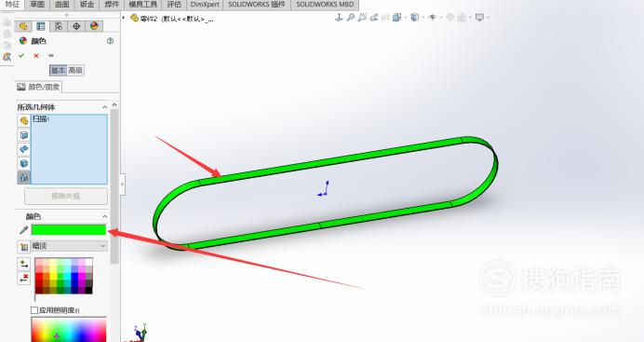The height and width of the screenshot is (342, 644).
Task: Click the part icon next to 零件2
Action: click(134, 18)
